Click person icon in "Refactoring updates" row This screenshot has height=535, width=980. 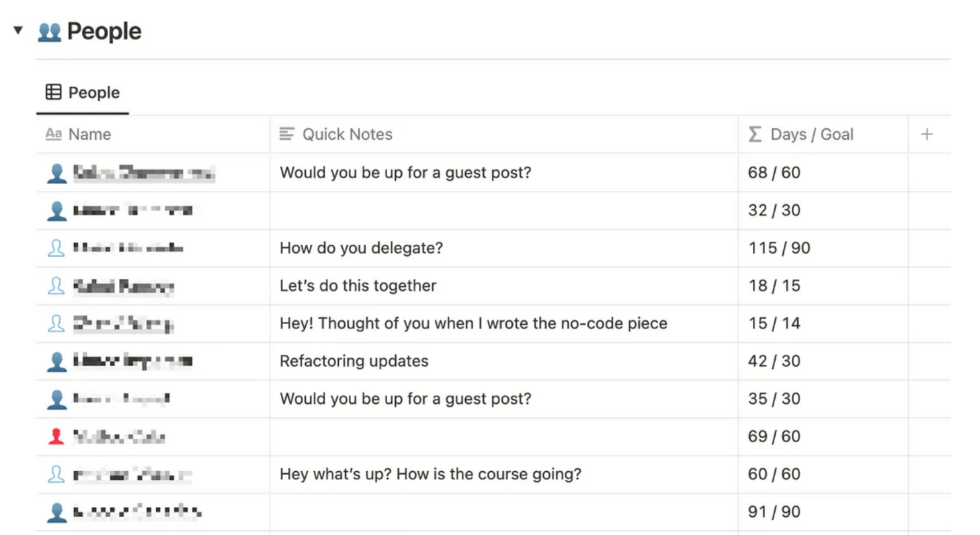pos(56,362)
